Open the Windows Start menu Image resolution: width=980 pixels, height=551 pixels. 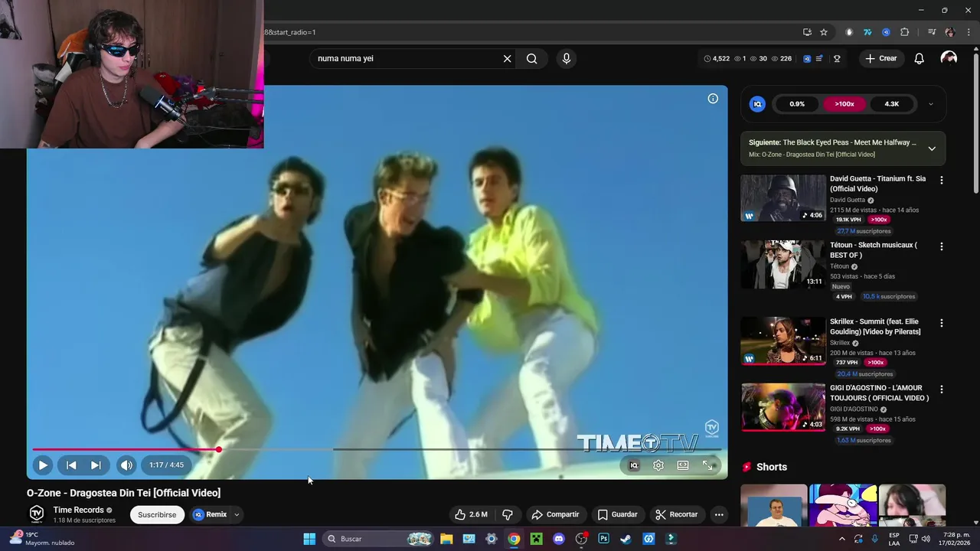click(x=309, y=539)
